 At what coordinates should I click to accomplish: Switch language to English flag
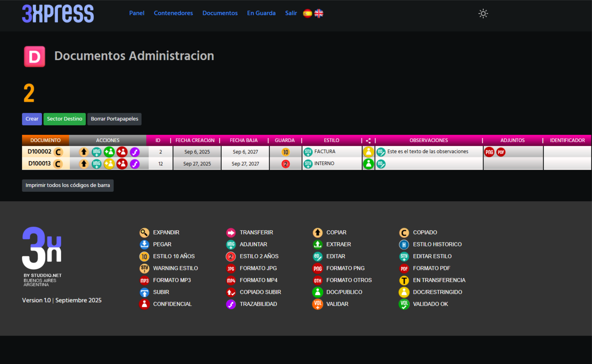[x=319, y=14]
